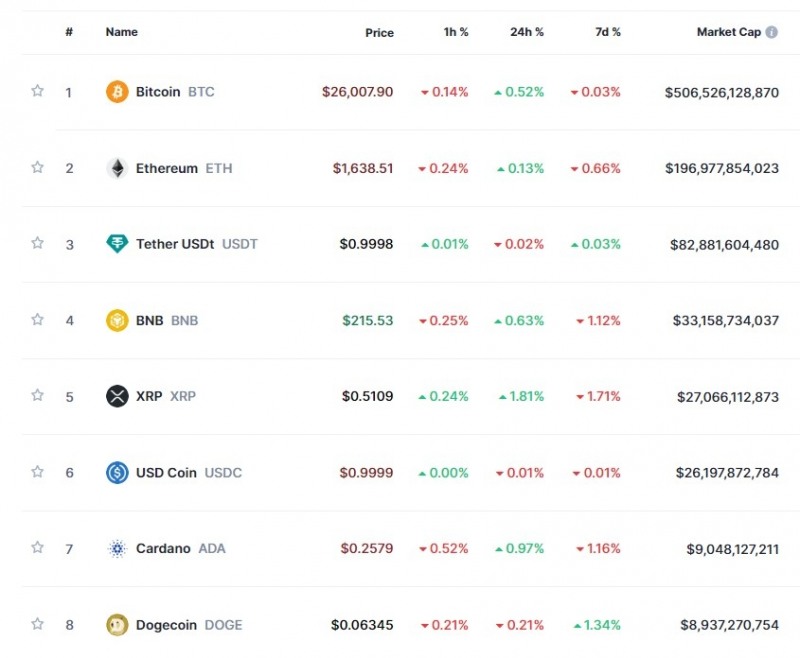800x658 pixels.
Task: Click the Ethereum diamond logo icon
Action: pos(117,168)
